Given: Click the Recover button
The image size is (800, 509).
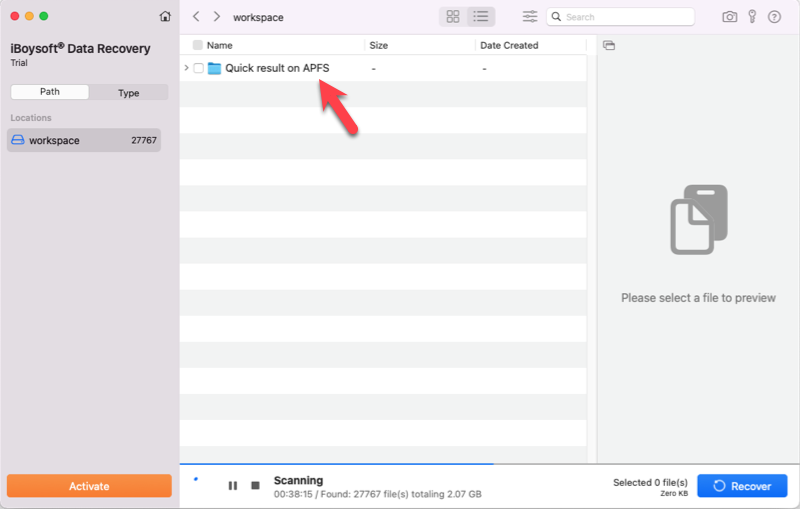Looking at the screenshot, I should pos(742,486).
